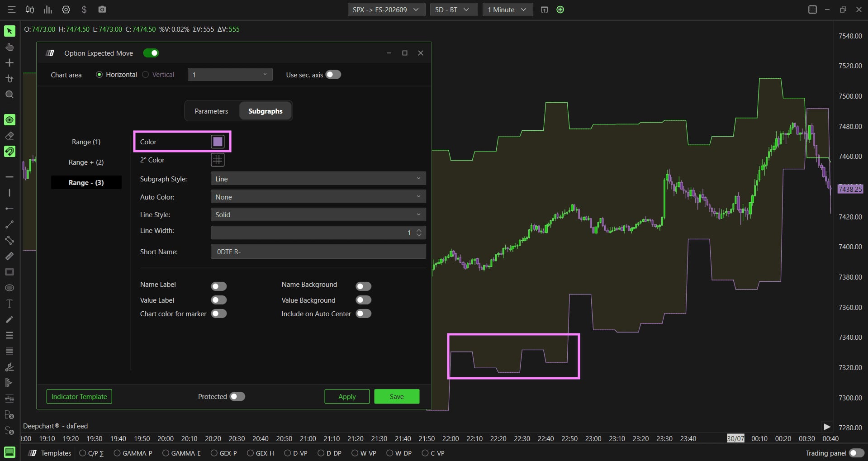868x461 pixels.
Task: Enable Name Background toggle
Action: click(x=364, y=286)
